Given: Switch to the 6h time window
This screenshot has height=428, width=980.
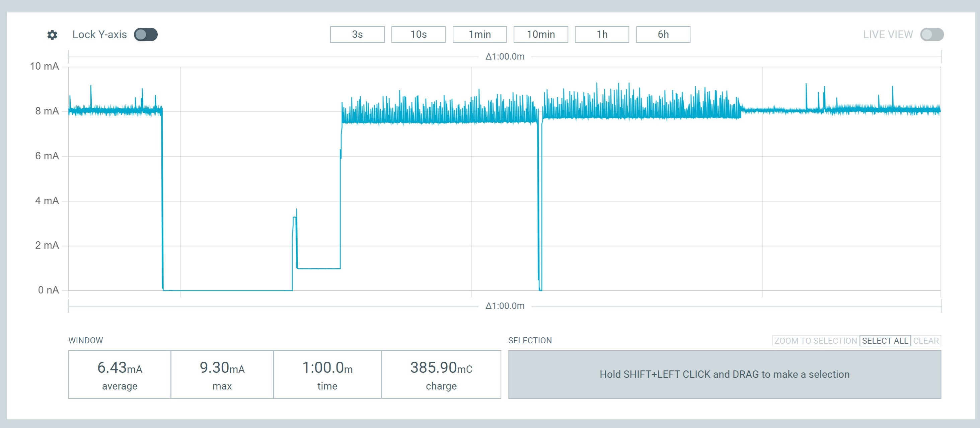Looking at the screenshot, I should (x=663, y=34).
